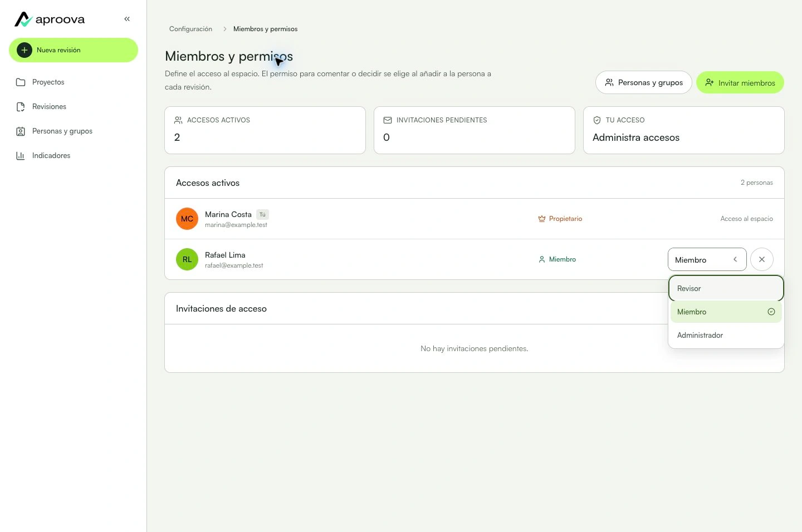The width and height of the screenshot is (802, 532).
Task: Navigate to Configuración breadcrumb
Action: pos(190,29)
